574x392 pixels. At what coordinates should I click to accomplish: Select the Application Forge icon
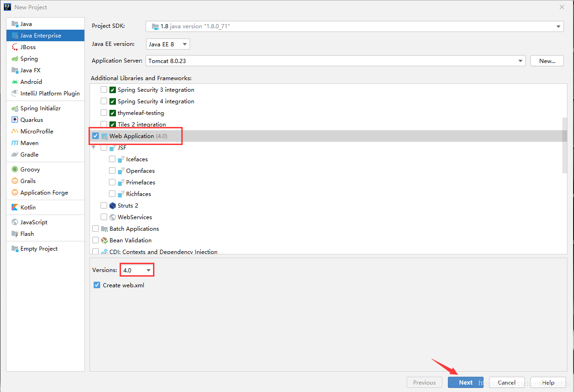[15, 192]
